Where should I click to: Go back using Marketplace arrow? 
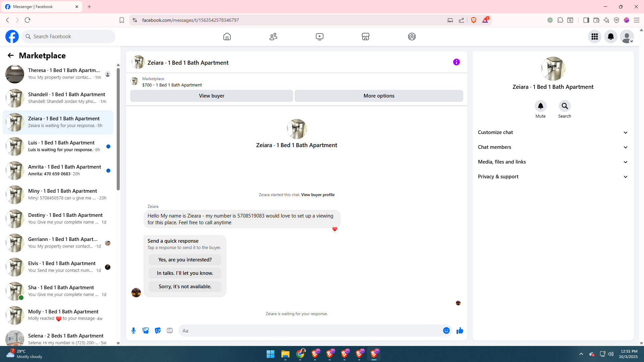pyautogui.click(x=11, y=55)
